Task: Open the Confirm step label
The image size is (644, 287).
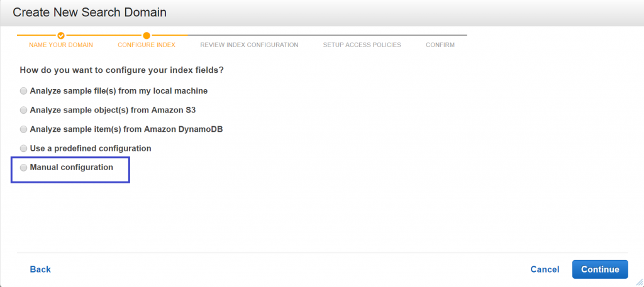Action: point(440,45)
